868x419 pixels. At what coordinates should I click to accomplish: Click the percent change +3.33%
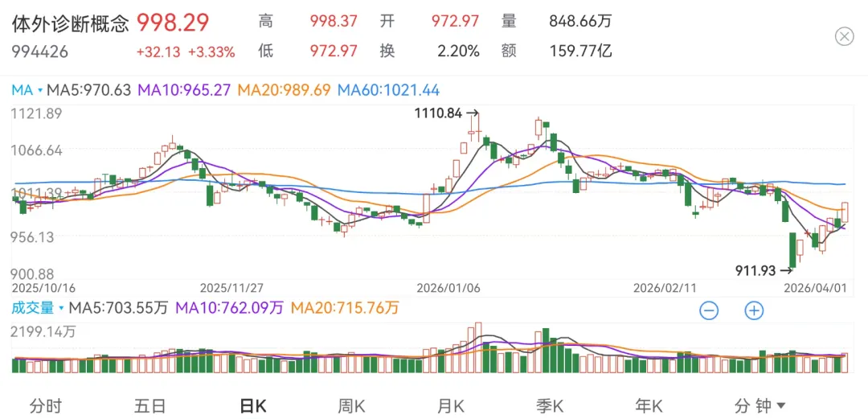(x=211, y=52)
